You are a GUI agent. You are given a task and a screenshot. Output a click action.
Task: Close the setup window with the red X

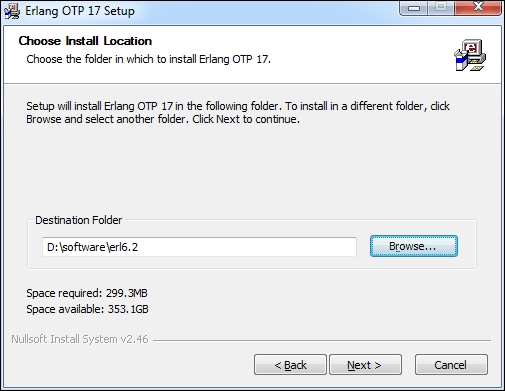[x=478, y=7]
